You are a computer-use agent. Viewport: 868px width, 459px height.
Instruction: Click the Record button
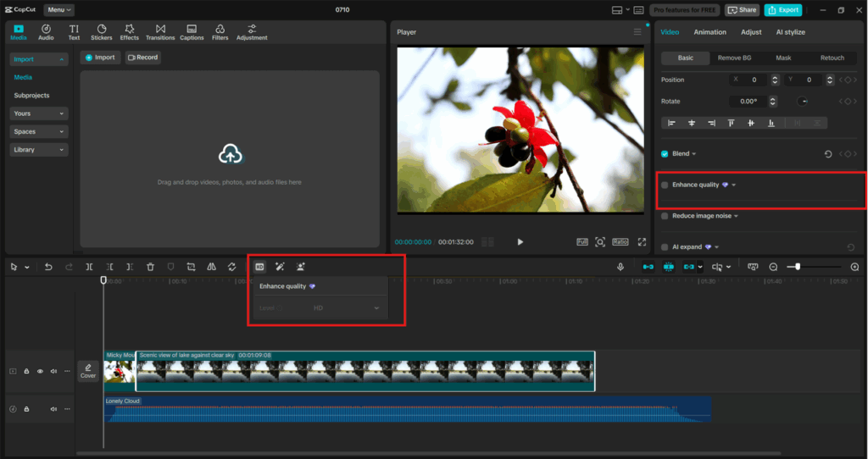(x=142, y=58)
